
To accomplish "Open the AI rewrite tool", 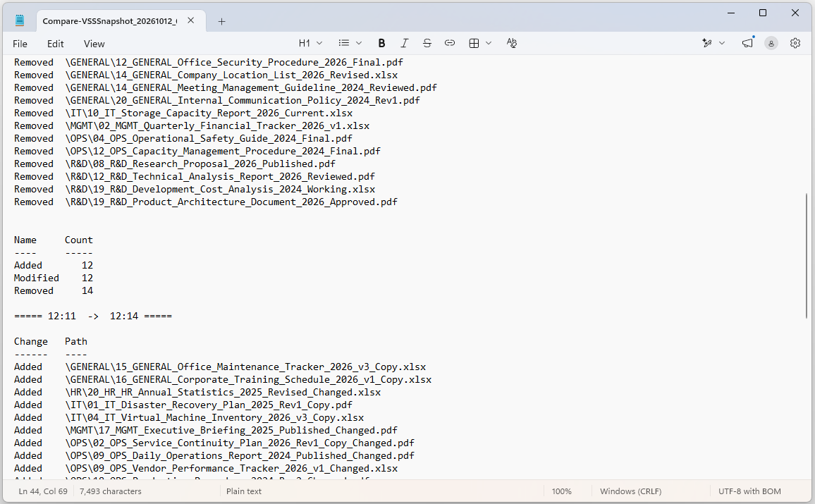I will [707, 43].
